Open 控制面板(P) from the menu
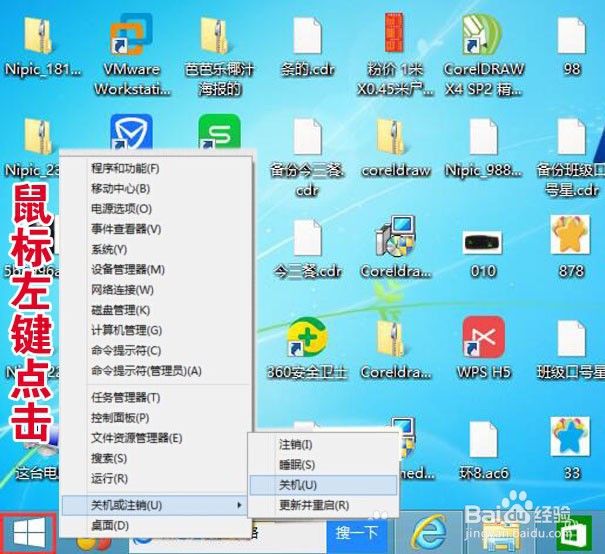 (157, 418)
